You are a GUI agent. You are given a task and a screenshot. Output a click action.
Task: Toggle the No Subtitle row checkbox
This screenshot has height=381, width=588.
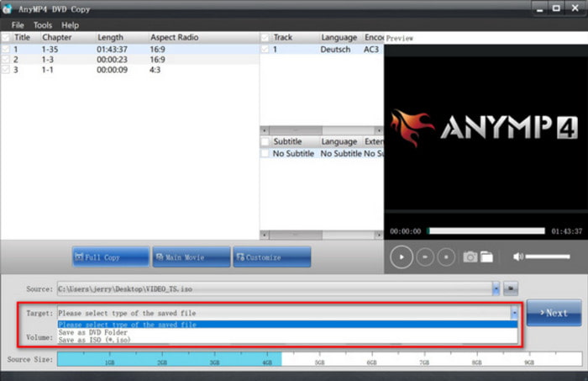[x=265, y=154]
